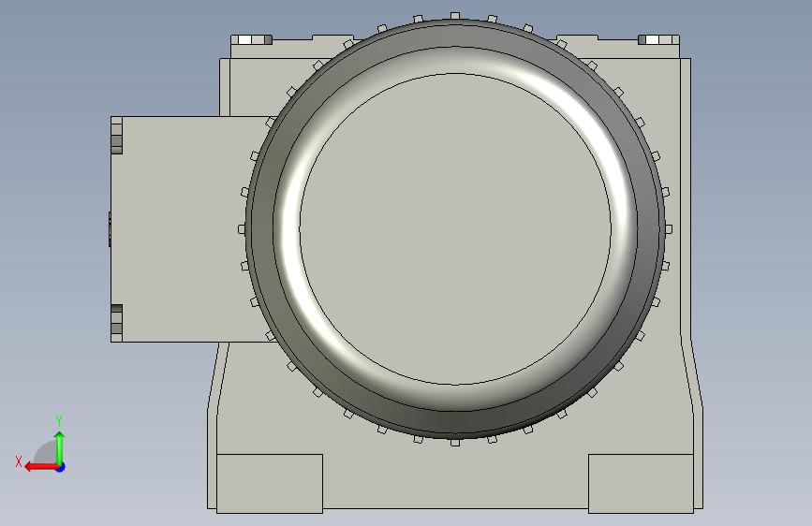Select the top-left bolt heads on the housing
The image size is (812, 526).
(x=252, y=40)
